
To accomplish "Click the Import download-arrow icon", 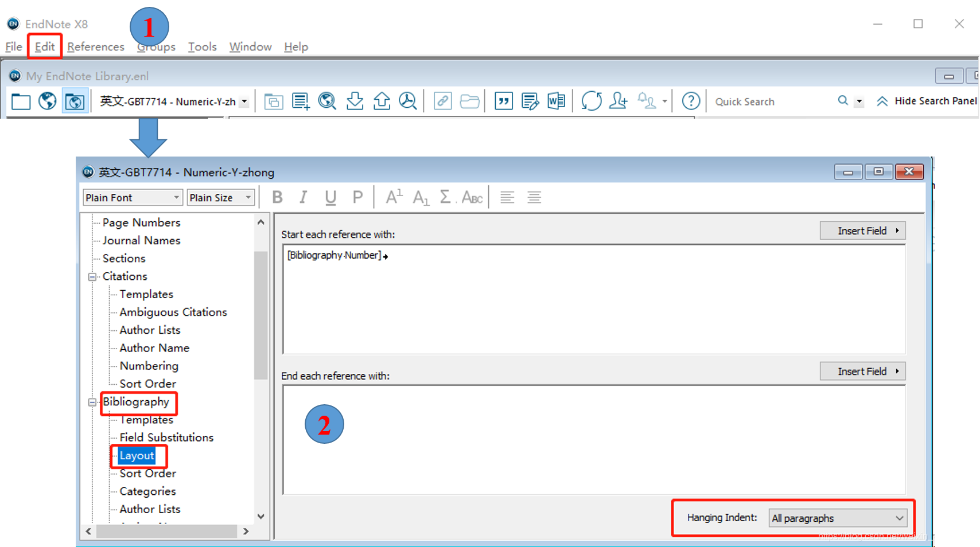I will point(355,101).
